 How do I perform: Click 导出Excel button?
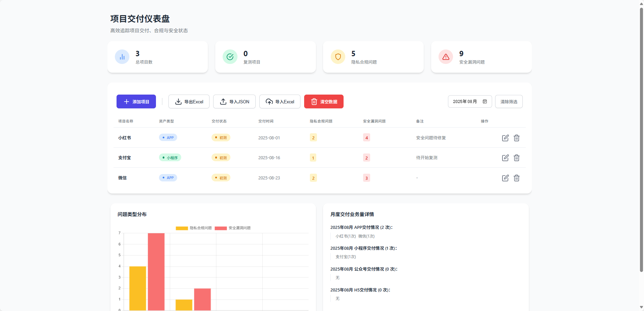click(x=189, y=102)
